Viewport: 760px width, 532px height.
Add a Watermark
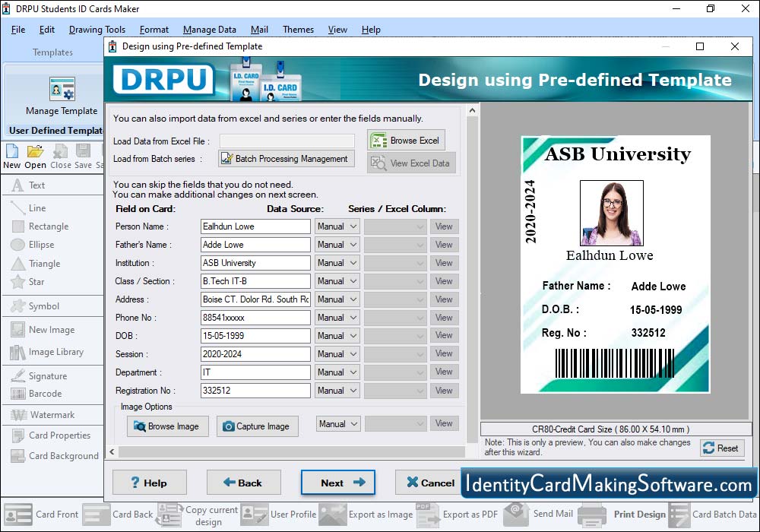pos(43,415)
